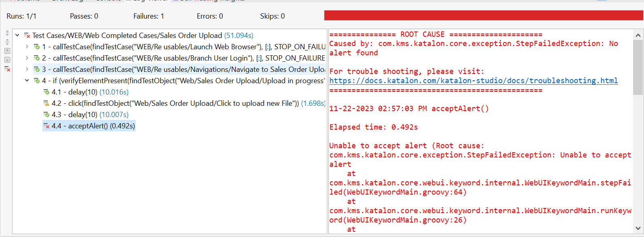
Task: Select the failed 4.4 acceptAlert() step
Action: coord(93,126)
